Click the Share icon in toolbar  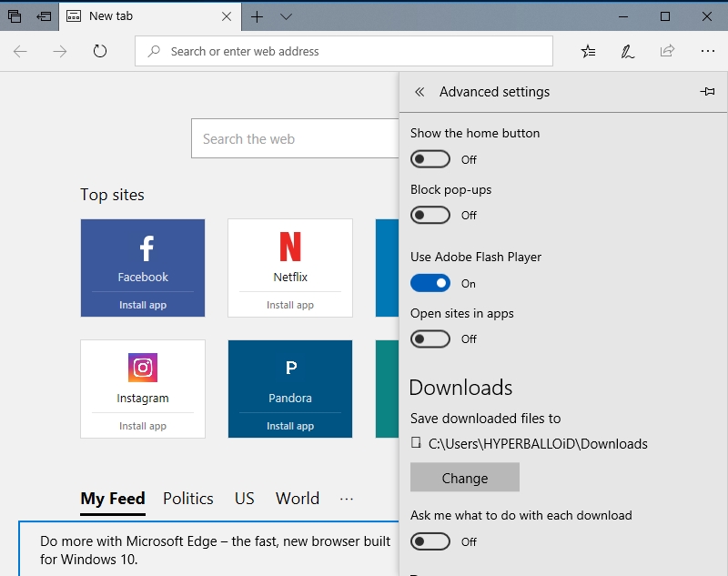pos(667,51)
